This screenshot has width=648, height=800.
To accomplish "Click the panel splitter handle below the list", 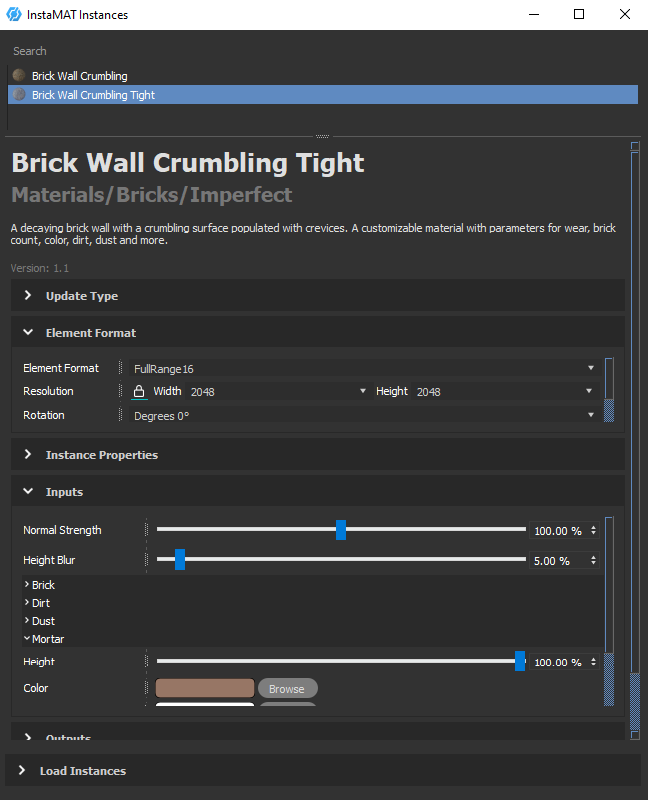I will tap(322, 136).
